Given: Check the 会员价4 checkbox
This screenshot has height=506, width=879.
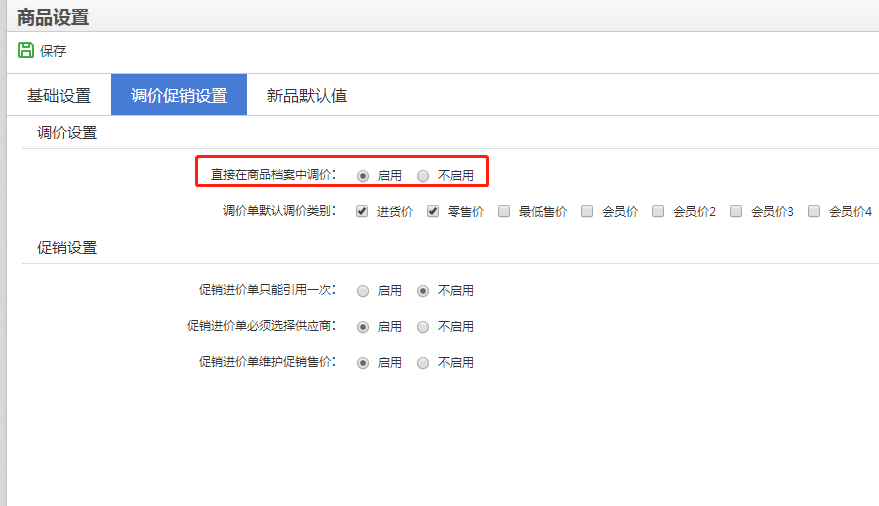Looking at the screenshot, I should tap(814, 211).
